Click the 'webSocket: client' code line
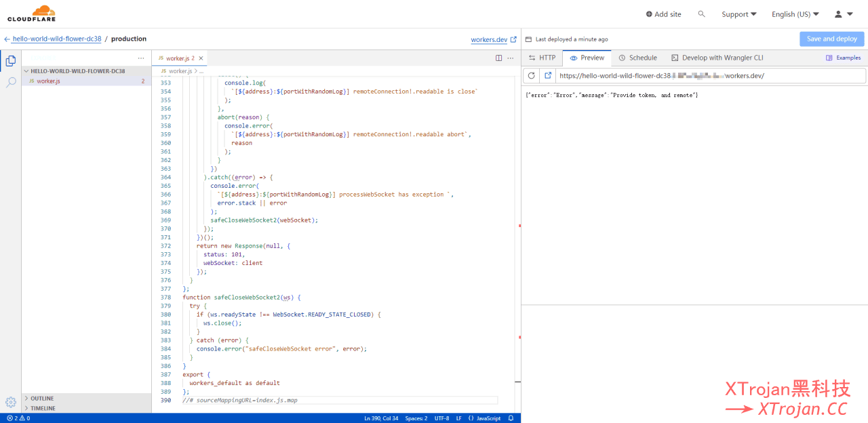 point(233,263)
